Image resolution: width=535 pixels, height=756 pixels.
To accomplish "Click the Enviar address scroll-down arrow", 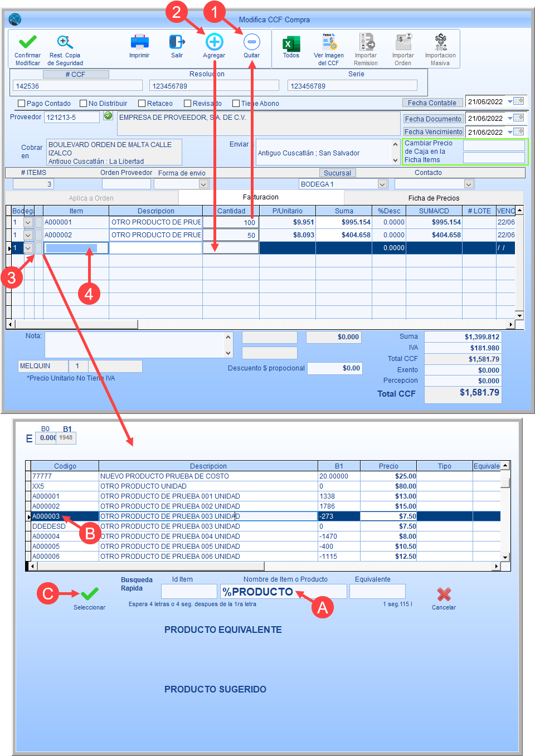I will click(x=395, y=160).
